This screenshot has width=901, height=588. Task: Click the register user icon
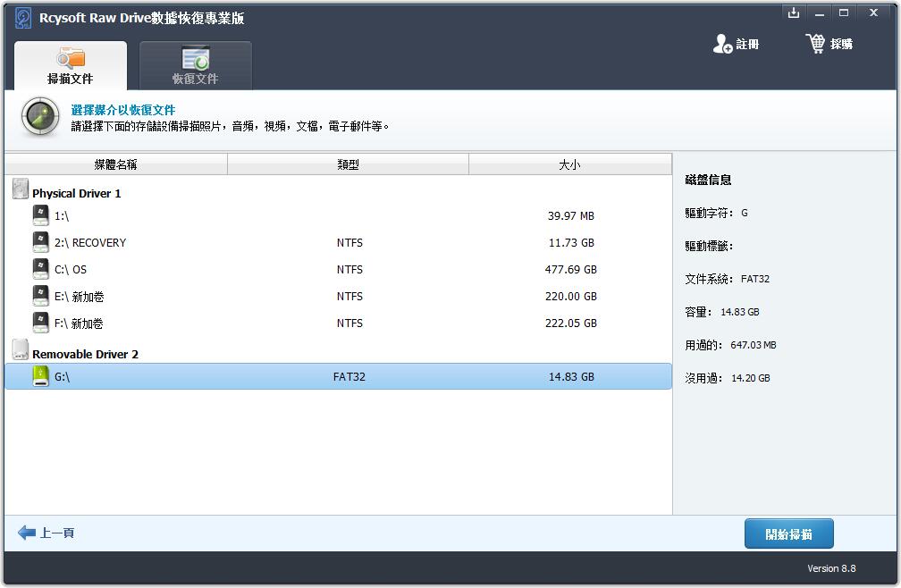coord(722,44)
